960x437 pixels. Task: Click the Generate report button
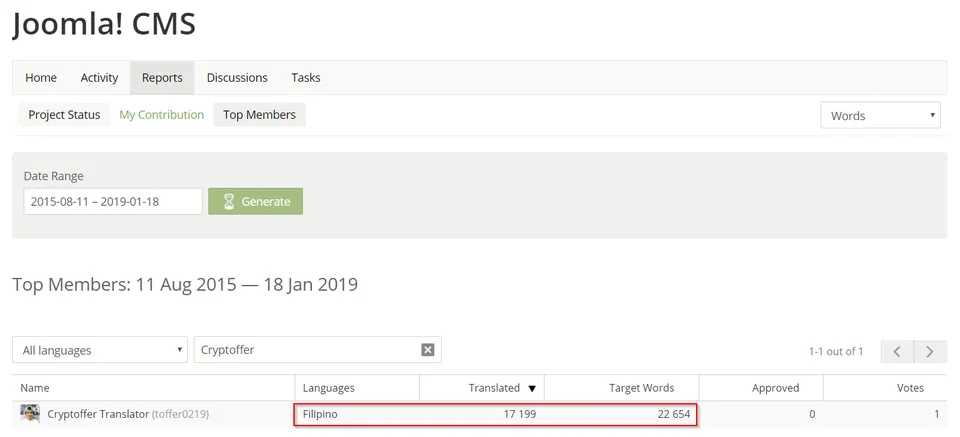pyautogui.click(x=255, y=201)
